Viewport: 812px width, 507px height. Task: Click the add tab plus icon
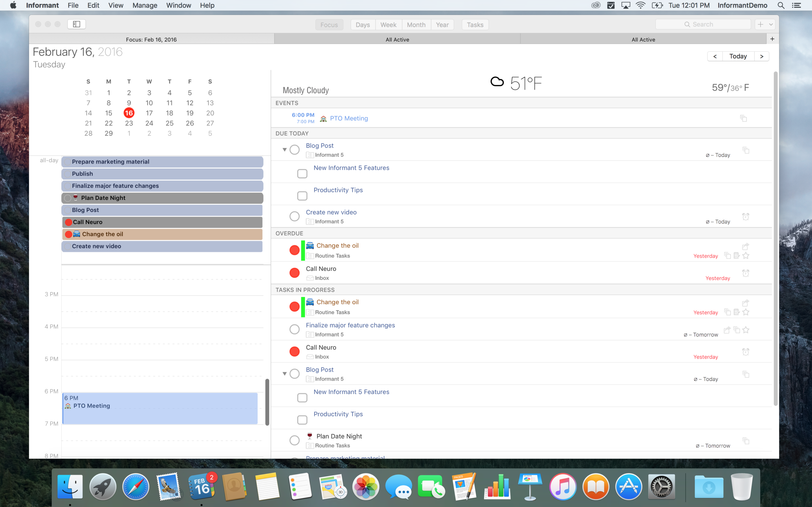tap(772, 39)
